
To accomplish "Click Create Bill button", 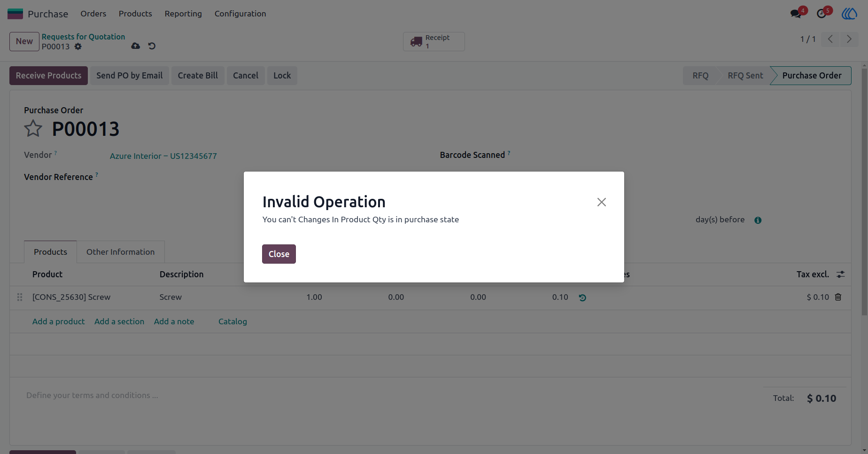I will click(x=198, y=76).
